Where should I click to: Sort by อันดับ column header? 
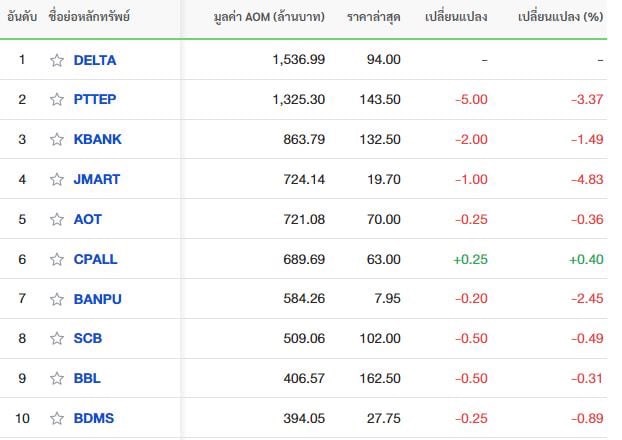tap(22, 17)
